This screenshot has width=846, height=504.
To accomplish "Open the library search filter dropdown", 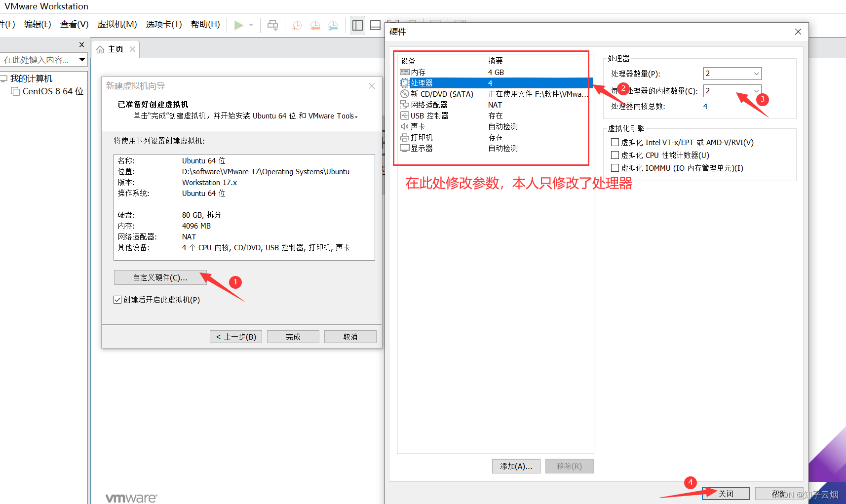I will pos(82,60).
